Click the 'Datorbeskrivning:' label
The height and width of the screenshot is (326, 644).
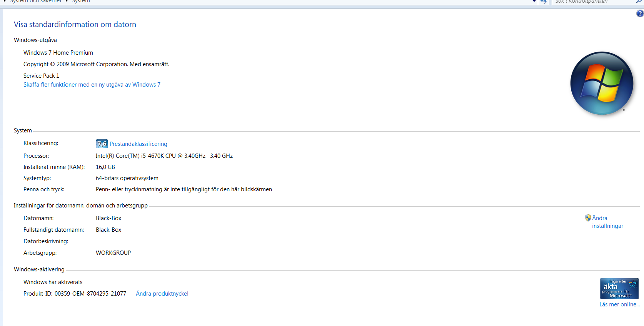(x=46, y=241)
